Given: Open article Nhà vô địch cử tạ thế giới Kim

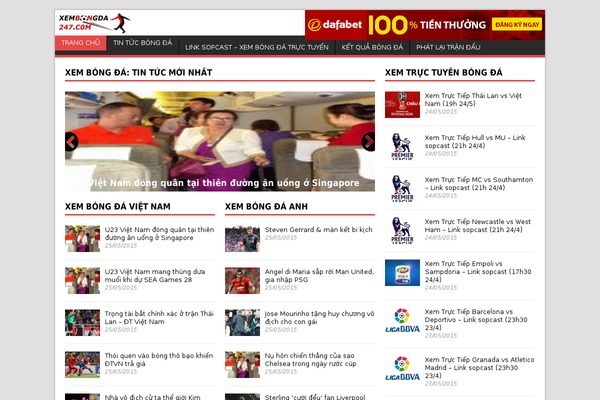Looking at the screenshot, I should tap(152, 397).
